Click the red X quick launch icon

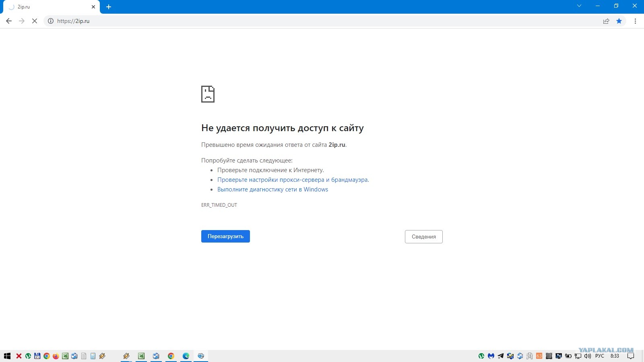pyautogui.click(x=19, y=356)
